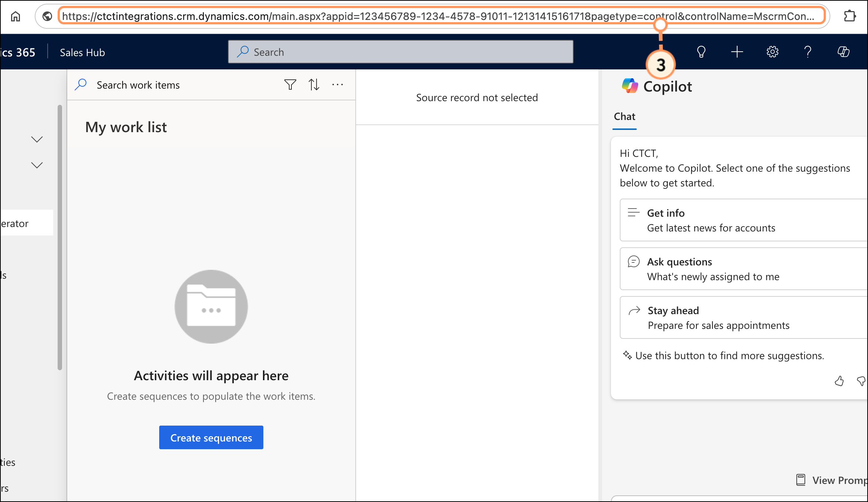Click the 'Source record not selected' text
The height and width of the screenshot is (502, 868).
(x=477, y=98)
